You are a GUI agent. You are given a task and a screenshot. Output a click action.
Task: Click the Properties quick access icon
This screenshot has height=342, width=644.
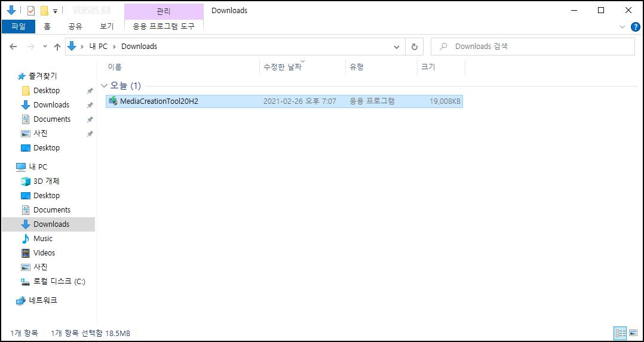tap(31, 11)
